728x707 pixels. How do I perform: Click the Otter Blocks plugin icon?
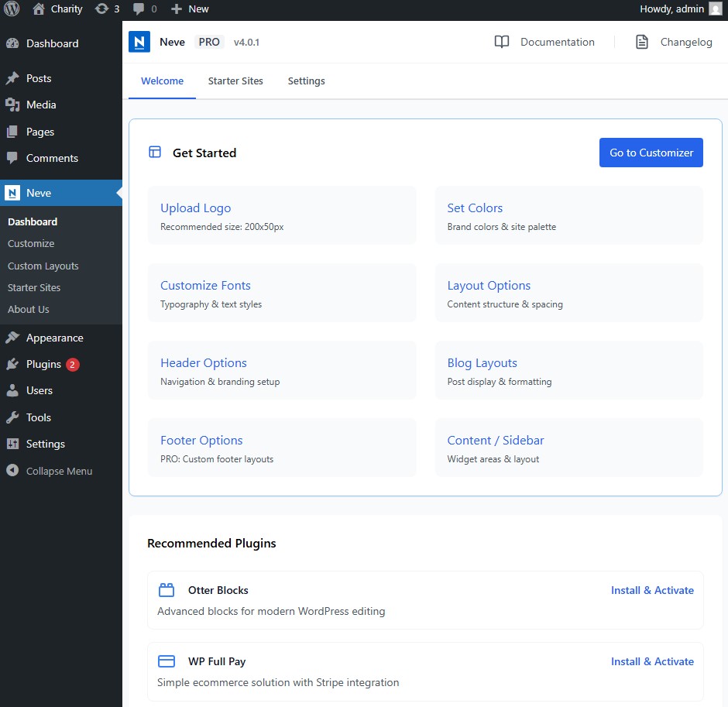click(x=167, y=590)
